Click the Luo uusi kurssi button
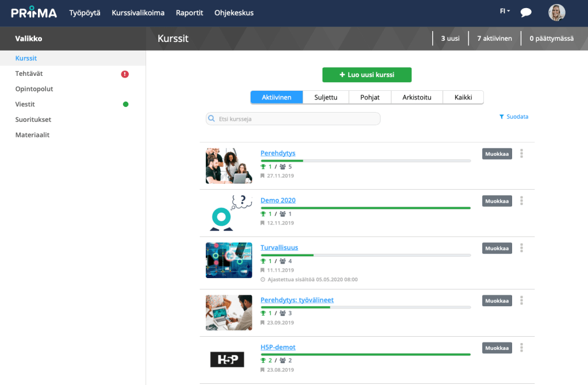 pyautogui.click(x=367, y=75)
